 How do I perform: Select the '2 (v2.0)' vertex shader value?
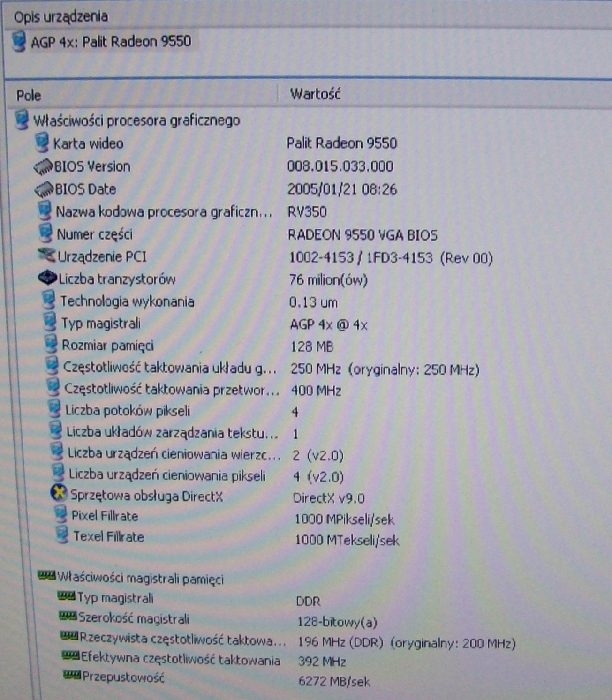[318, 455]
